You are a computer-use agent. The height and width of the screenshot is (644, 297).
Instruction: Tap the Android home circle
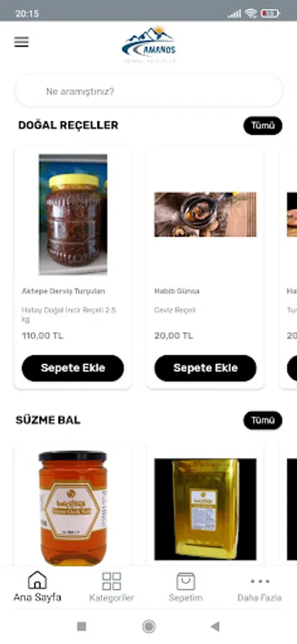point(149,626)
